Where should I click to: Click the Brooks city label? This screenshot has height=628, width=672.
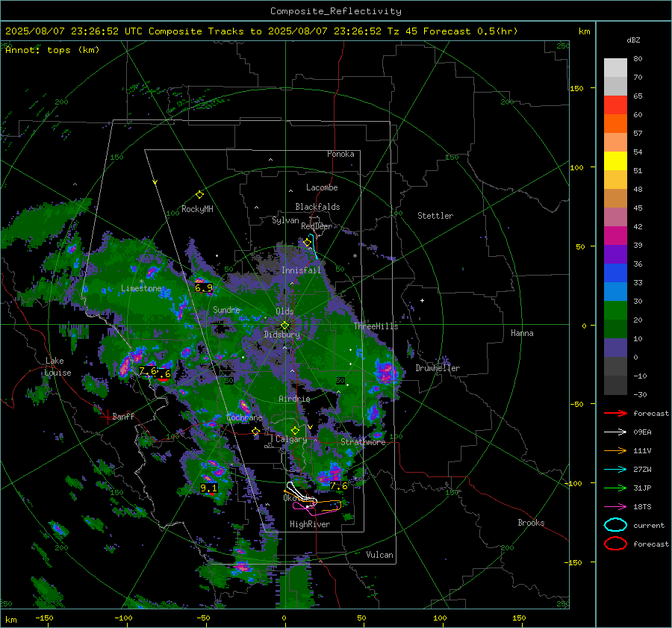(531, 523)
